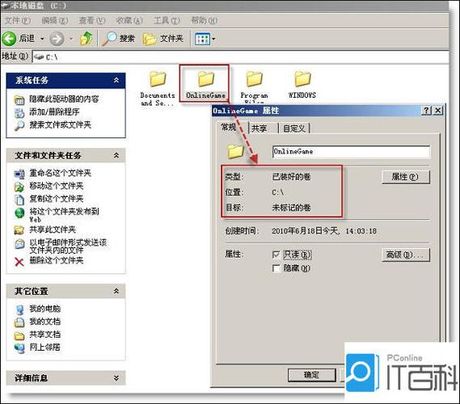Open 共享文档 from other places
Viewport: 460px width, 404px height.
[45, 334]
